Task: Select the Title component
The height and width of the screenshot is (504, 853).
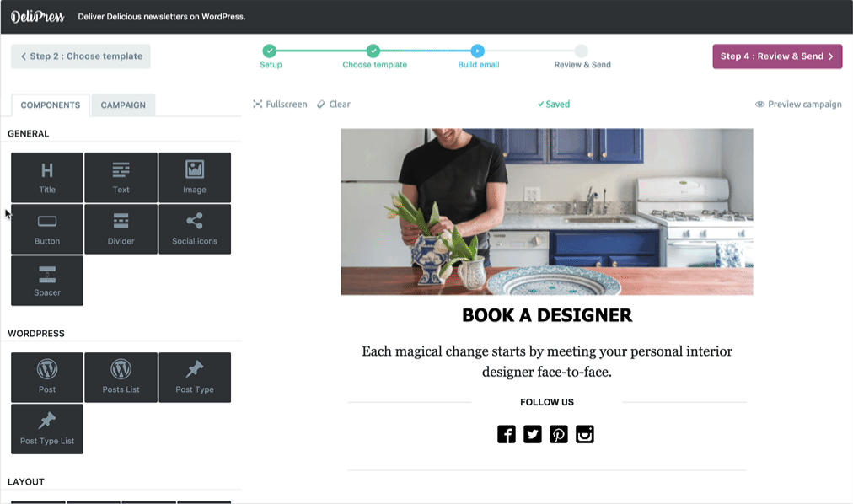Action: [47, 177]
